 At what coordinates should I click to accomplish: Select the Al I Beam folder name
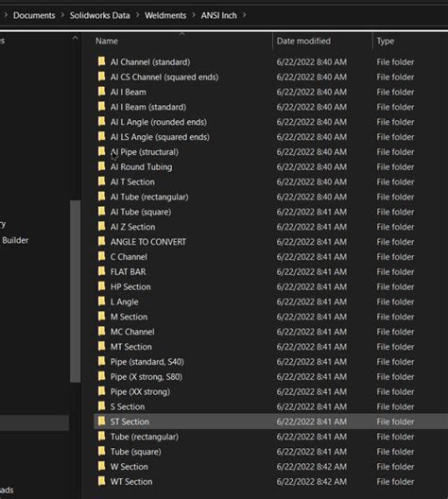pos(129,92)
